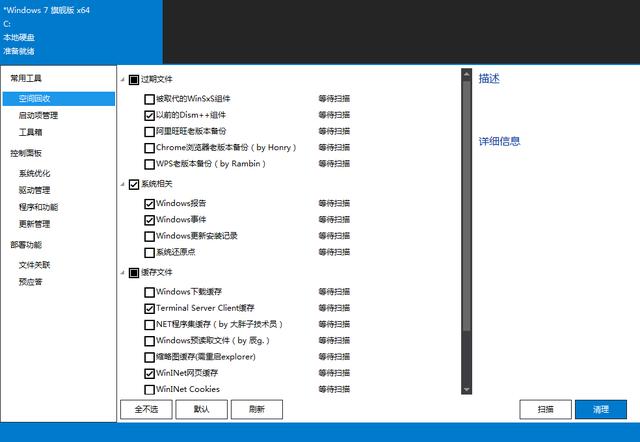The height and width of the screenshot is (442, 640).
Task: Enable Chrome浏览器老版本备份 checkbox
Action: [149, 148]
